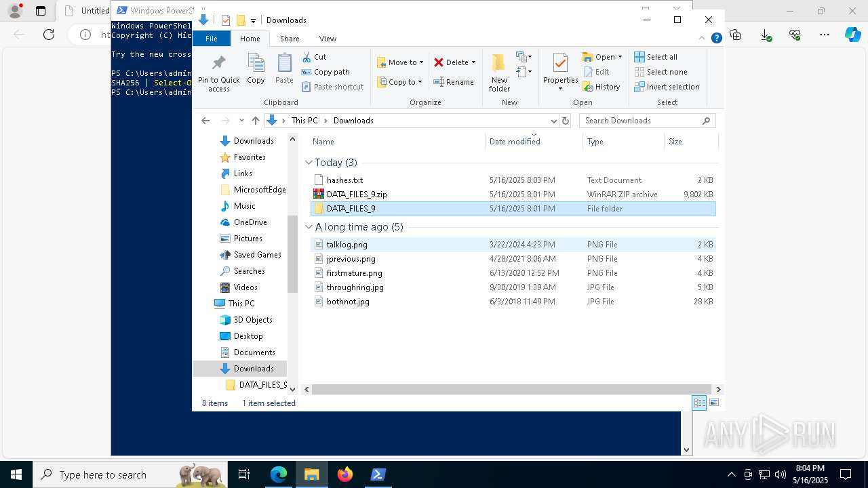
Task: Open Firefox from the taskbar
Action: pos(345,474)
